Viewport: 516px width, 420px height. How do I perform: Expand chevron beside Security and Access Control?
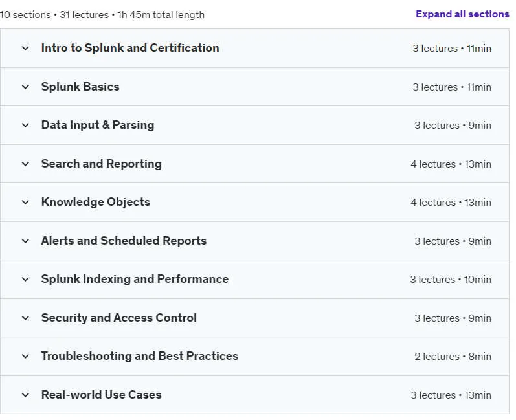(25, 318)
